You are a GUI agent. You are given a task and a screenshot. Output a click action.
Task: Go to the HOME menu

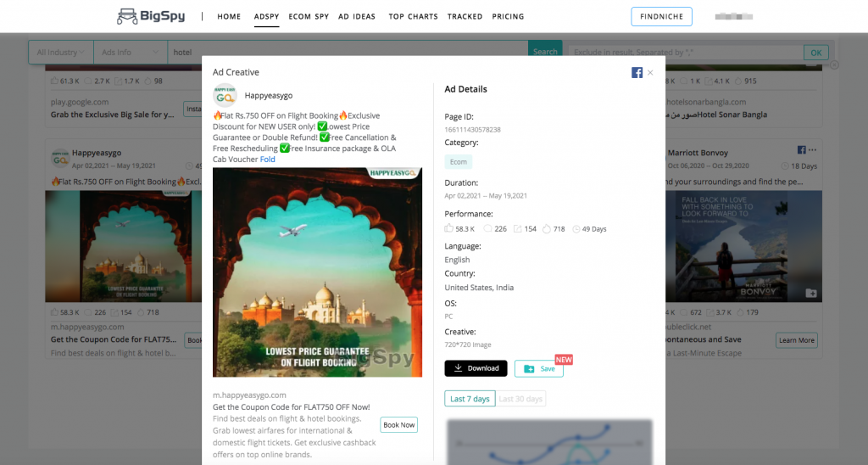coord(229,17)
